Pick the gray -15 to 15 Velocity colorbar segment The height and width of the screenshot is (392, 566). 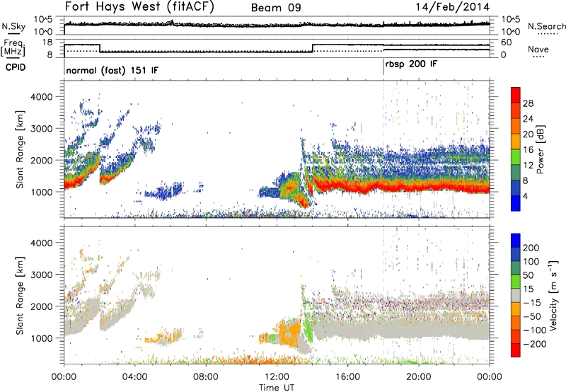(x=516, y=296)
